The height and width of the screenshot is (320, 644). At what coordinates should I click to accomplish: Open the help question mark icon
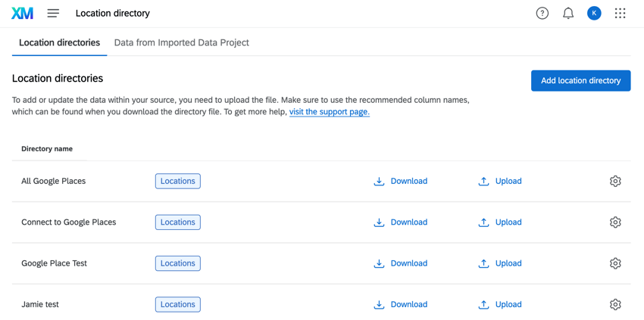tap(542, 14)
